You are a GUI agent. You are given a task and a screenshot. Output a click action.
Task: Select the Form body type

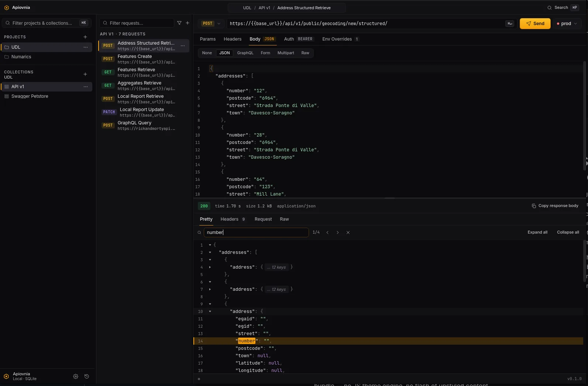pyautogui.click(x=265, y=53)
